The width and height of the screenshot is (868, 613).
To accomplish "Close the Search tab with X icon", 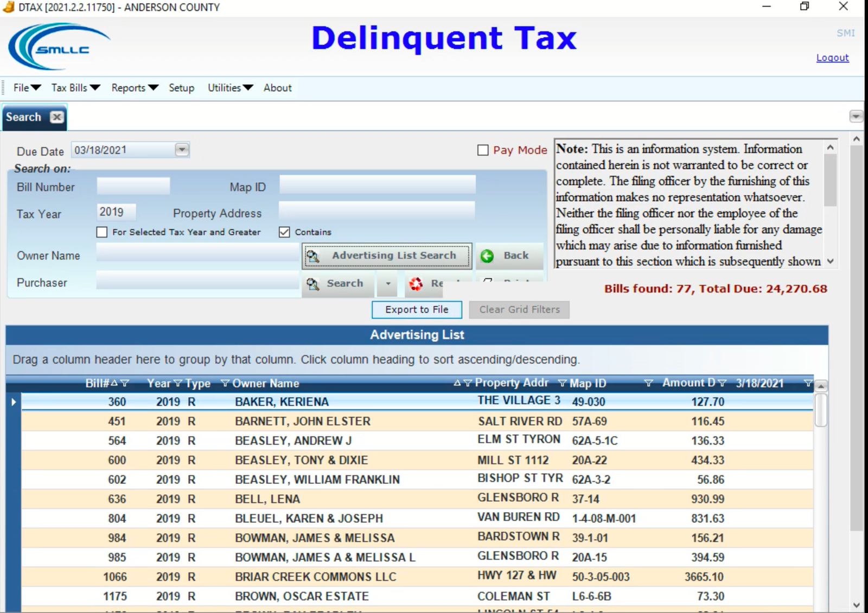I will (57, 117).
